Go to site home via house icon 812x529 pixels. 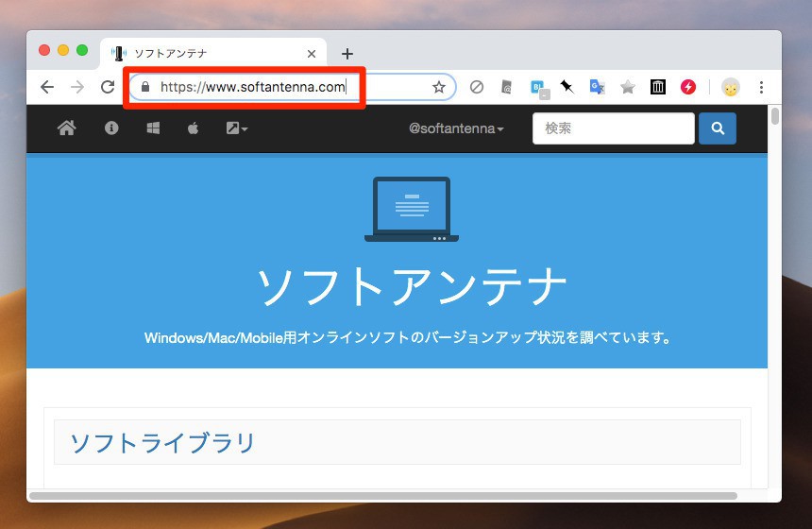67,128
